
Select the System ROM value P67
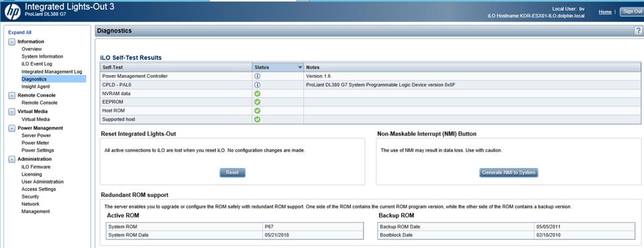270,227
